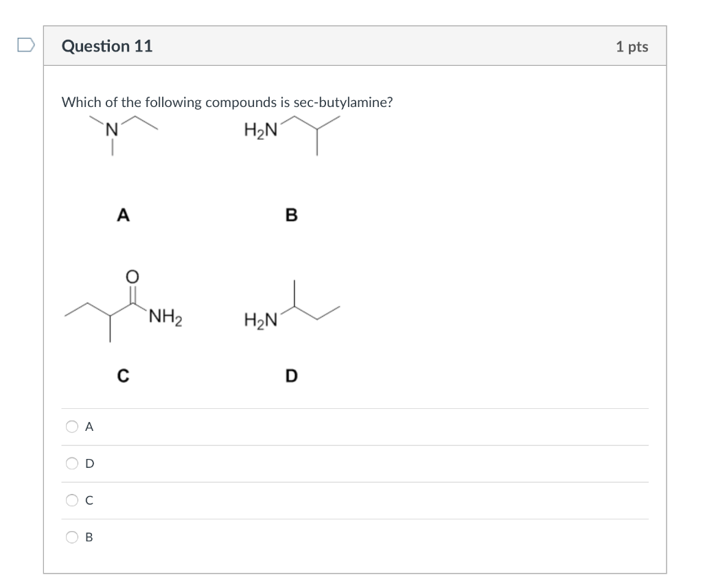Click the bold letter C caption

coord(122,375)
